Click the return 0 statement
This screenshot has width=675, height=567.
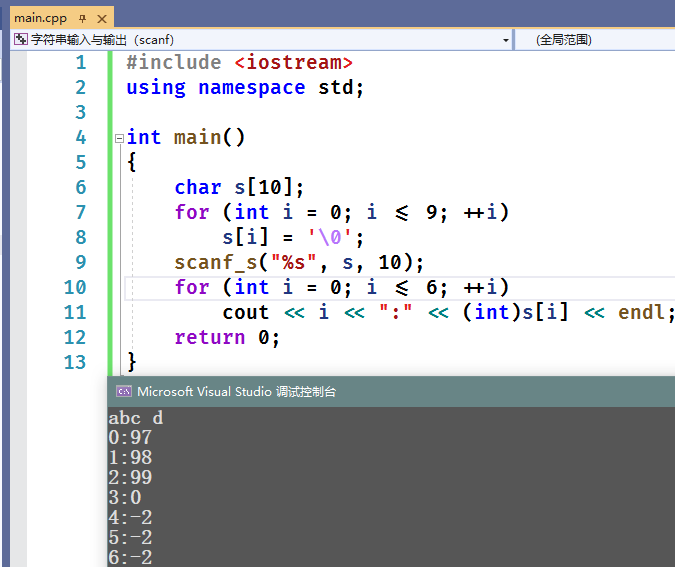227,337
